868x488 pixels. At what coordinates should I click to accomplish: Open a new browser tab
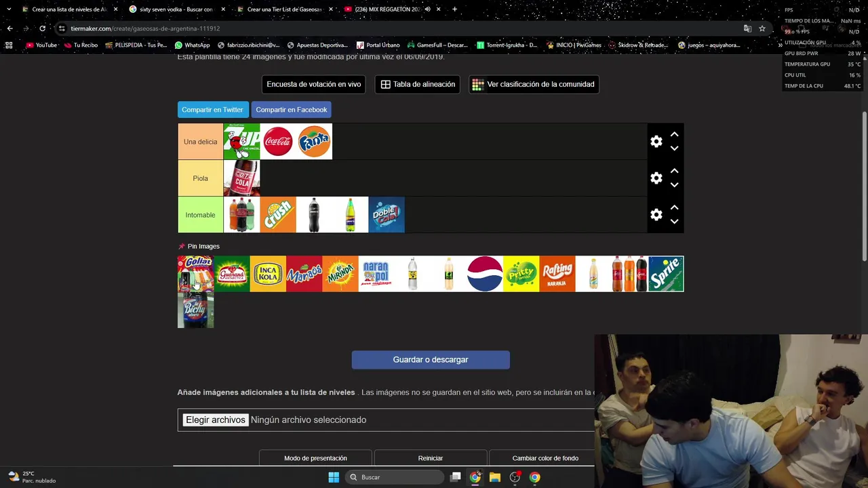click(454, 9)
